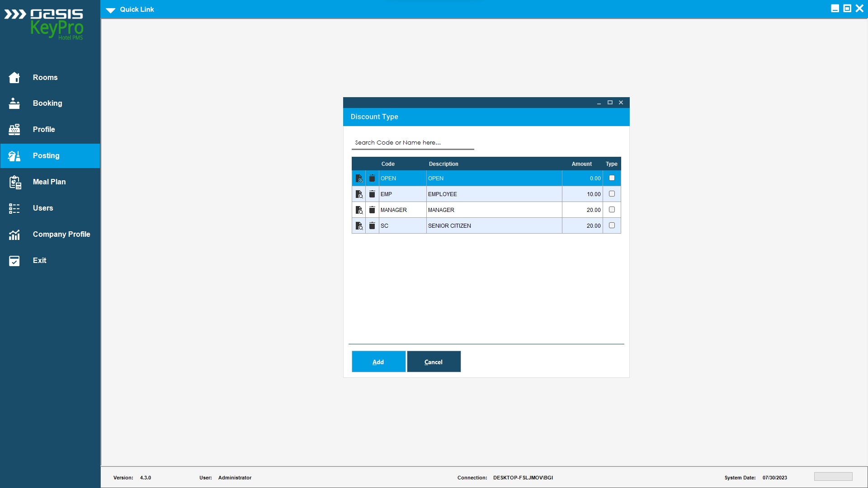Screen dimensions: 868x488
Task: Click the edit icon for EMP row
Action: coord(359,194)
